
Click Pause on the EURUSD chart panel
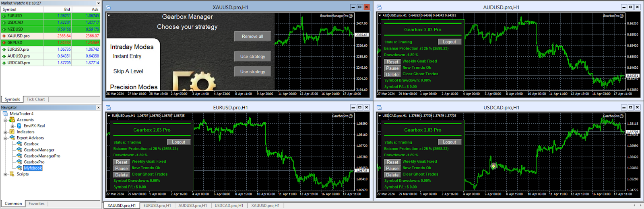pyautogui.click(x=122, y=168)
